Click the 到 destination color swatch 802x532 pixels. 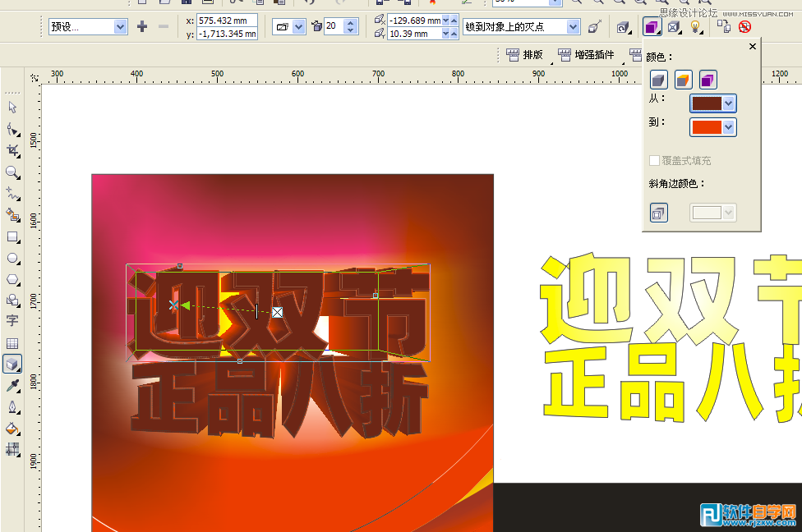pos(707,127)
